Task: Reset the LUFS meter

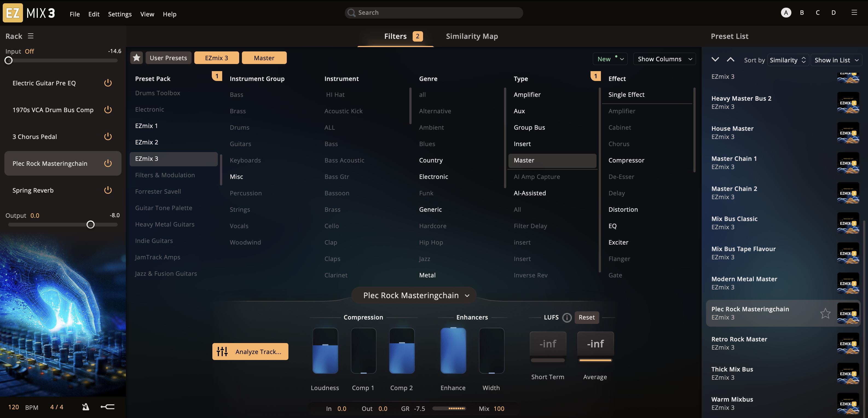Action: (x=587, y=317)
